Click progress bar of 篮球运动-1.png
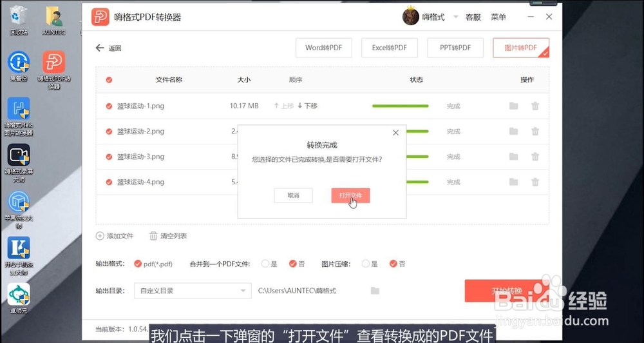Image resolution: width=644 pixels, height=343 pixels. pyautogui.click(x=400, y=106)
